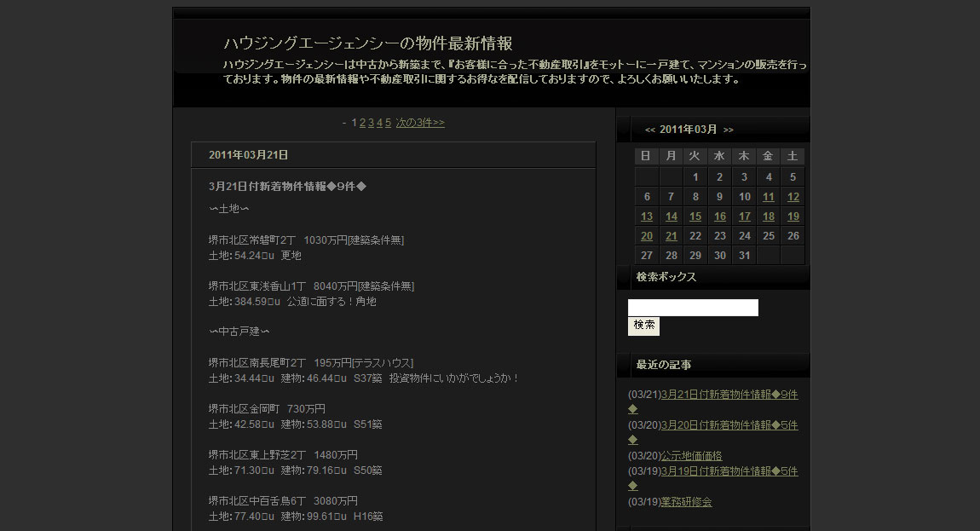This screenshot has height=531, width=980.
Task: Go to page 5 in pagination
Action: click(388, 123)
